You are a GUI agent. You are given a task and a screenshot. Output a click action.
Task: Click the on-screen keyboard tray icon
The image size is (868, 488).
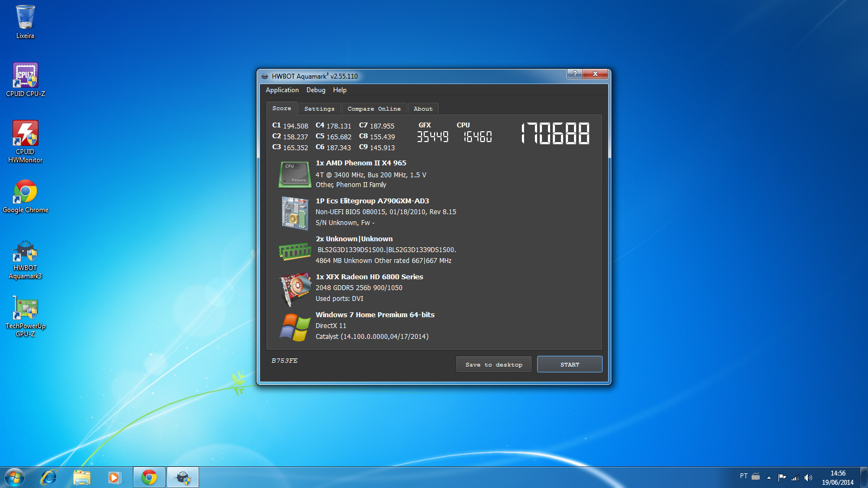click(x=756, y=477)
